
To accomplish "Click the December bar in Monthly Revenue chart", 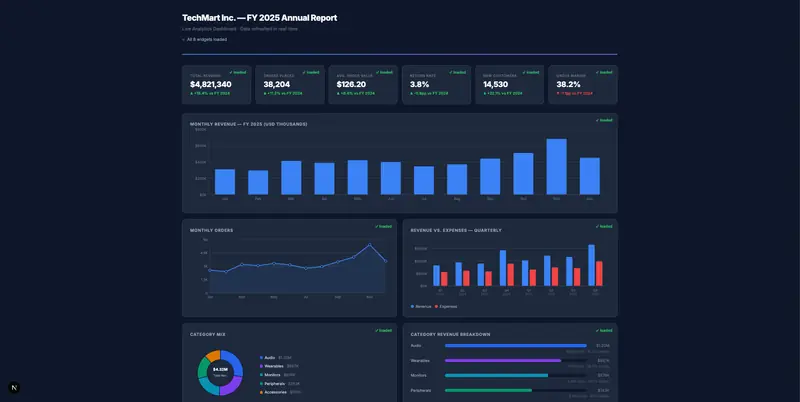I will tap(589, 176).
